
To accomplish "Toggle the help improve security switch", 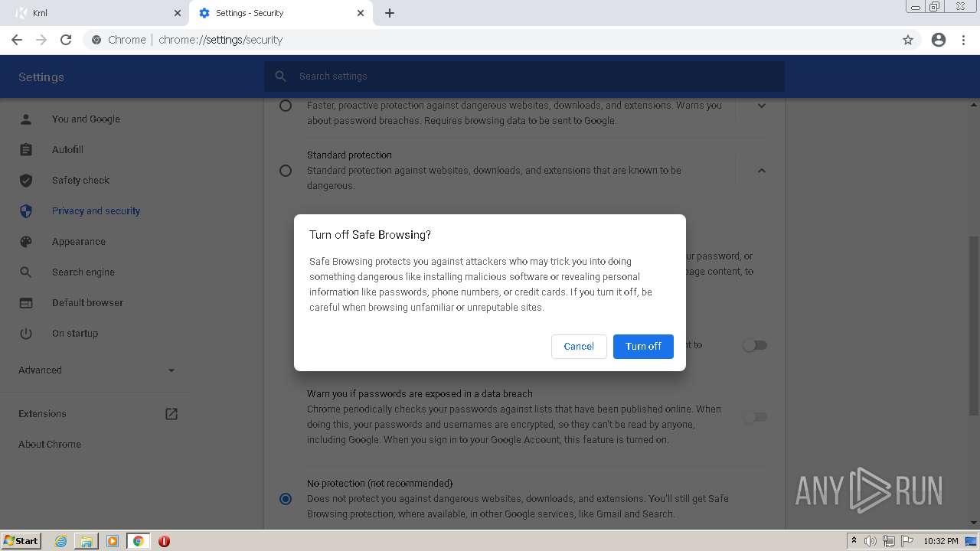I will click(755, 345).
